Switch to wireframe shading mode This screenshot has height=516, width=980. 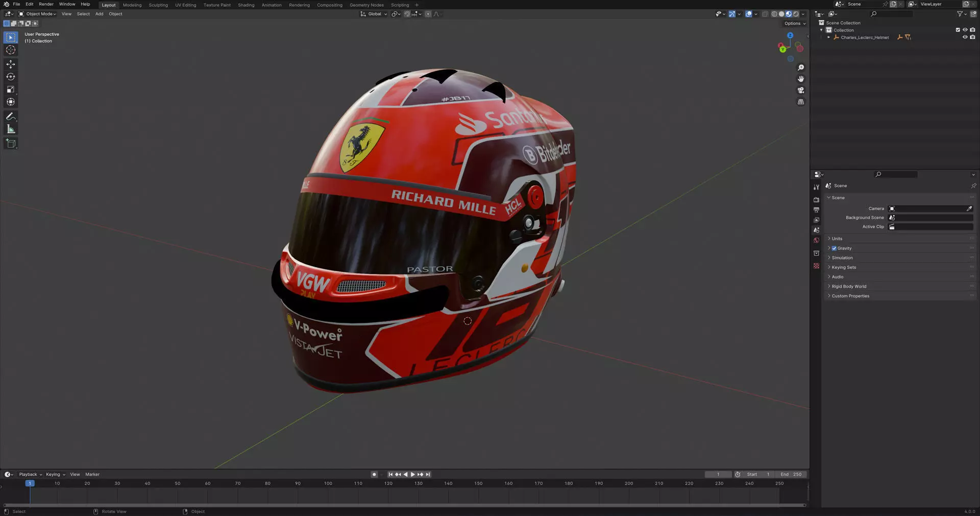point(774,14)
